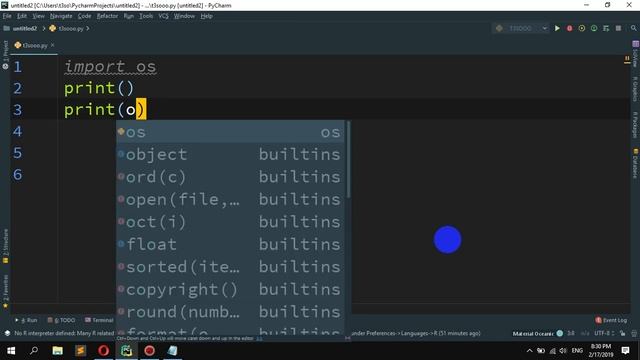Open the TODO tool window tab
The height and width of the screenshot is (360, 640).
tap(61, 320)
